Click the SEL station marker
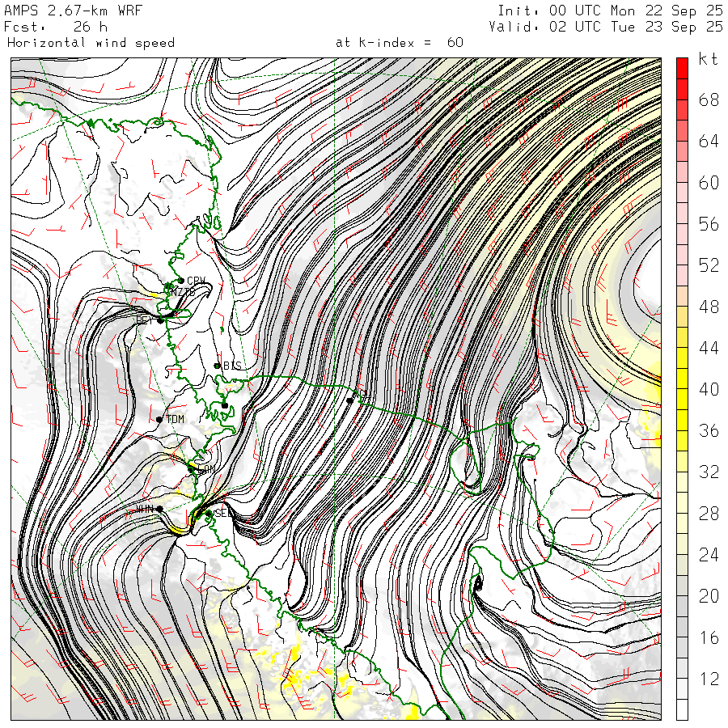728x728 pixels. click(209, 513)
